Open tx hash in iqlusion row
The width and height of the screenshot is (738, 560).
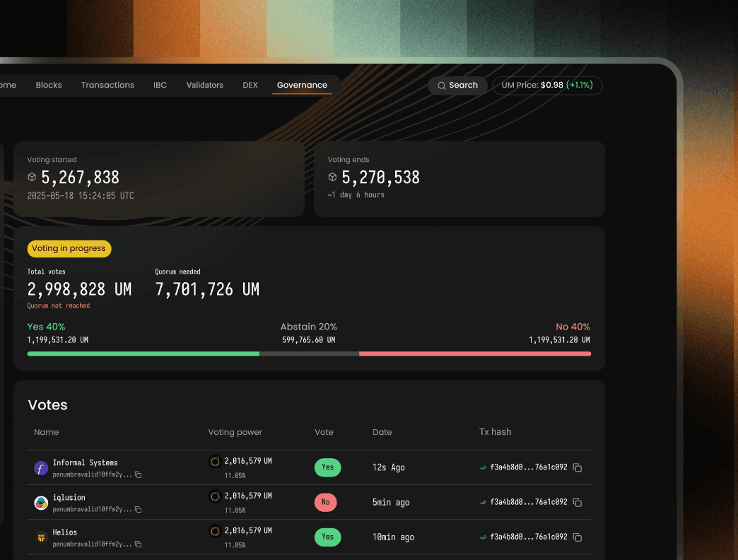(529, 502)
